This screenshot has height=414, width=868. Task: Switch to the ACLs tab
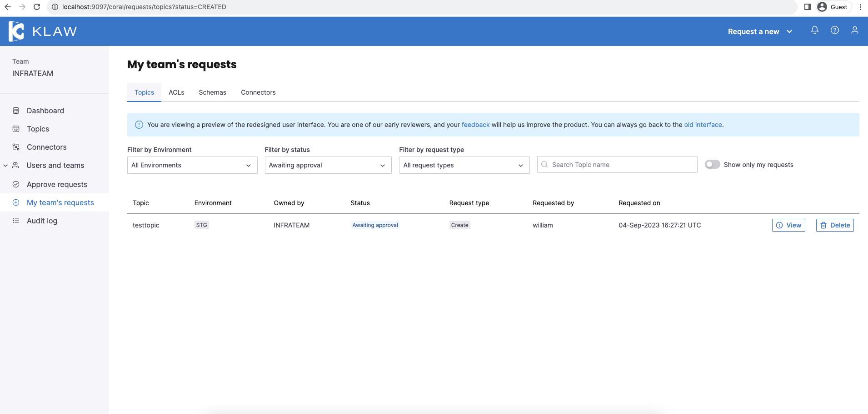(176, 92)
